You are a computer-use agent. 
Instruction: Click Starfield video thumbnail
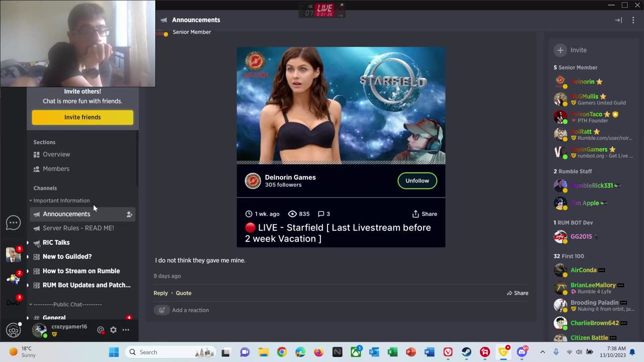[x=341, y=106]
